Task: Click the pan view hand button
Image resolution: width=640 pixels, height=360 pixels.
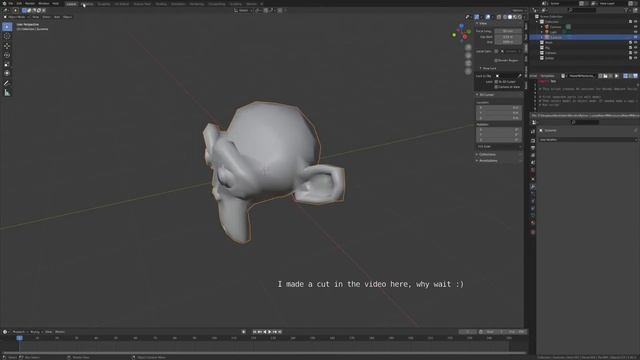Action: click(468, 56)
